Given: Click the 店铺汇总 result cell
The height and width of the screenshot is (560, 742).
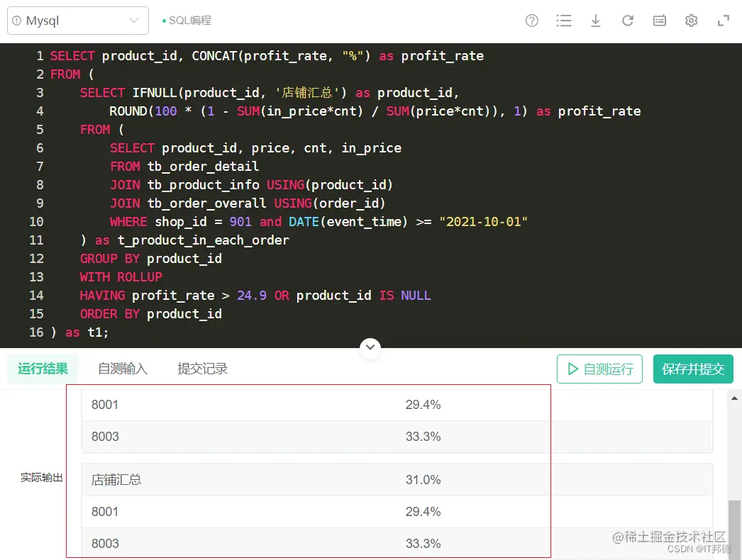Looking at the screenshot, I should (116, 480).
